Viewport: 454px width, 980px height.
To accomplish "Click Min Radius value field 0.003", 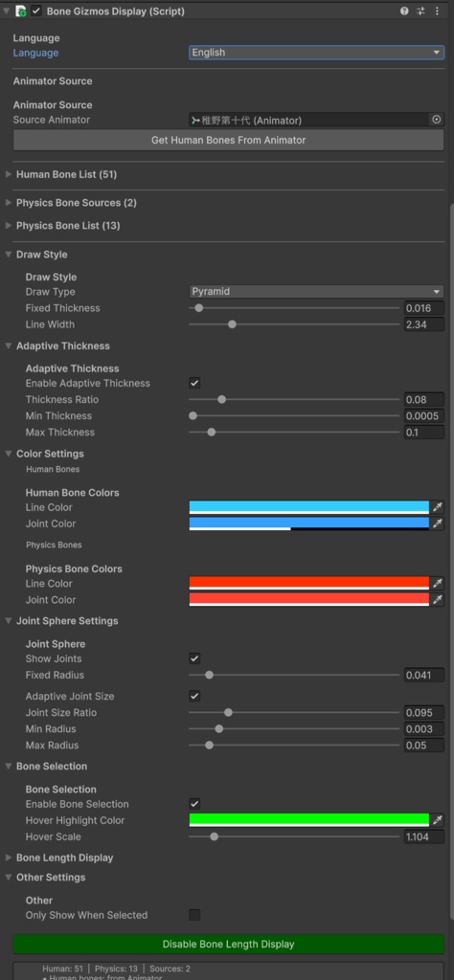I will point(424,728).
